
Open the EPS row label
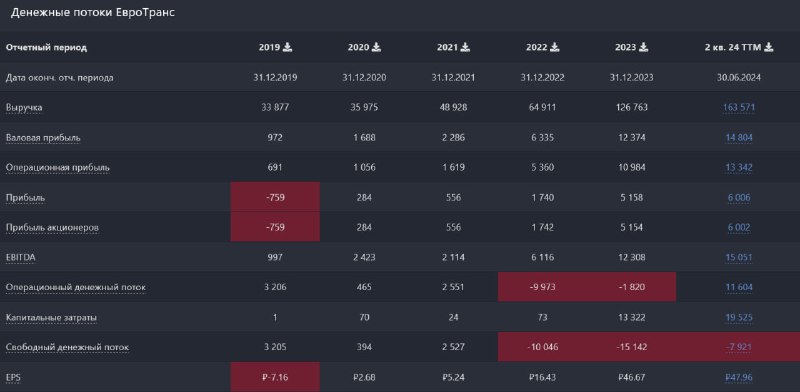(13, 378)
